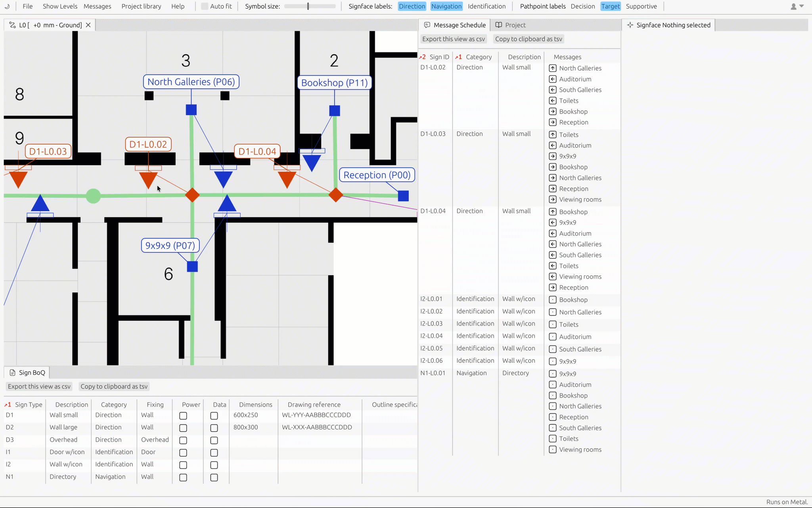Open the Project library menu
The width and height of the screenshot is (812, 508).
[x=141, y=6]
